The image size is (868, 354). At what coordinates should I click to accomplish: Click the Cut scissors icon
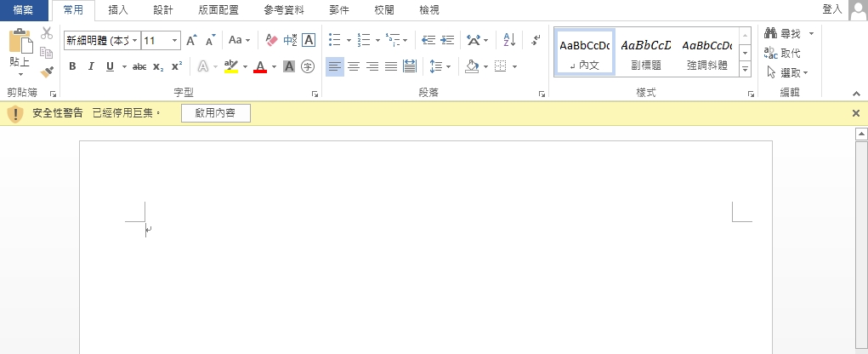click(47, 34)
